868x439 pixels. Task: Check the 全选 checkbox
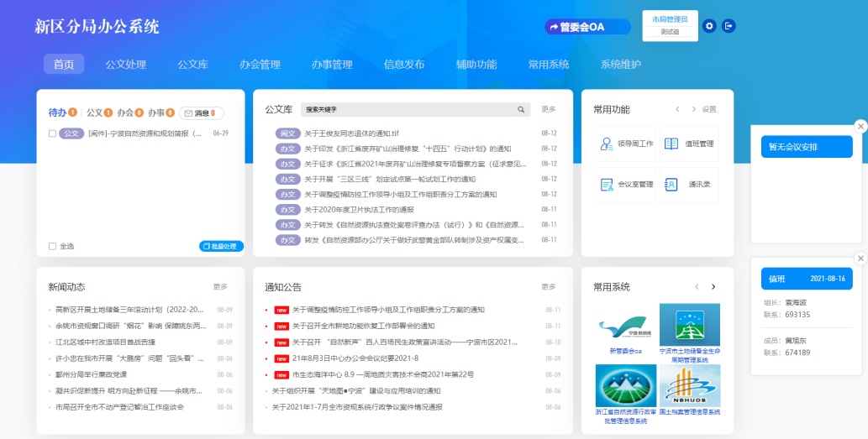pos(53,246)
